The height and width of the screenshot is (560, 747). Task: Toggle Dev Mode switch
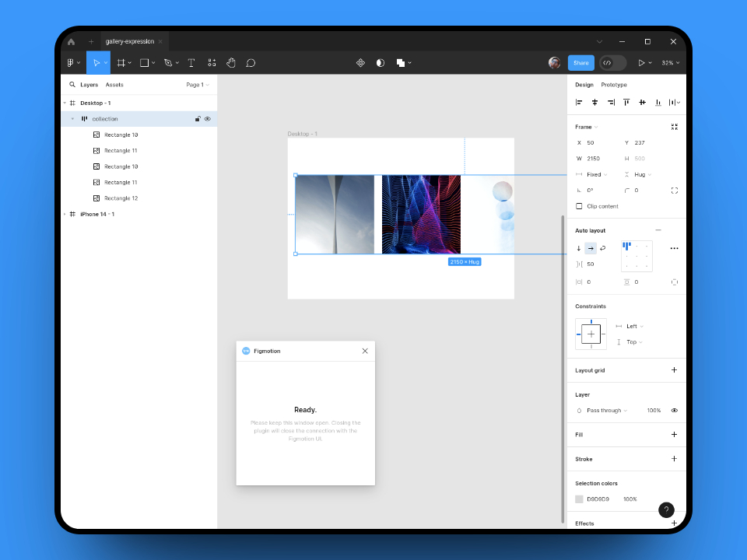(x=612, y=63)
